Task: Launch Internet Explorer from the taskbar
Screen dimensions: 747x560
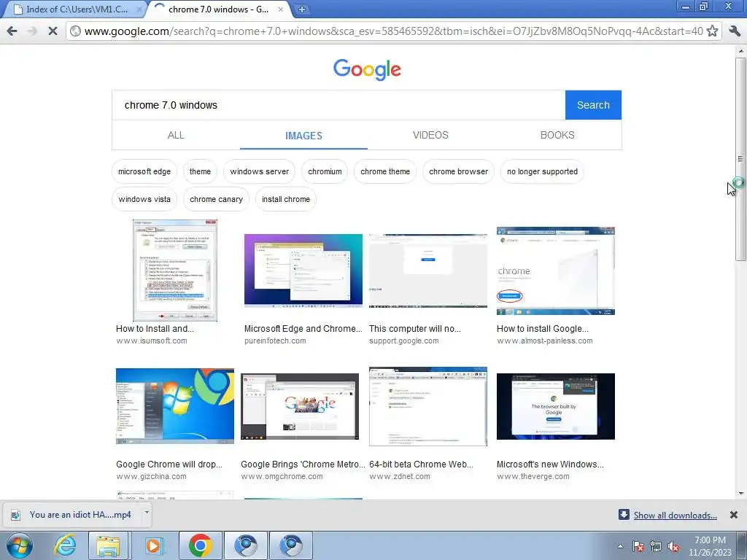Action: pyautogui.click(x=65, y=545)
